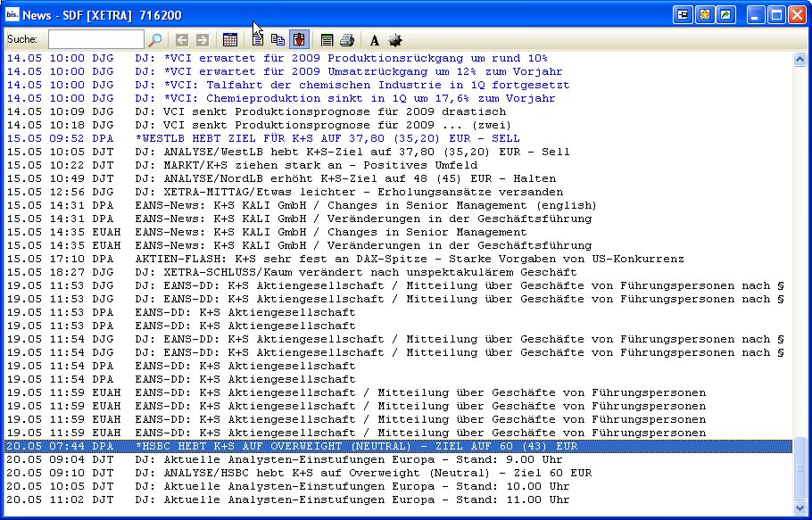Open settings using the gear icon

click(395, 40)
